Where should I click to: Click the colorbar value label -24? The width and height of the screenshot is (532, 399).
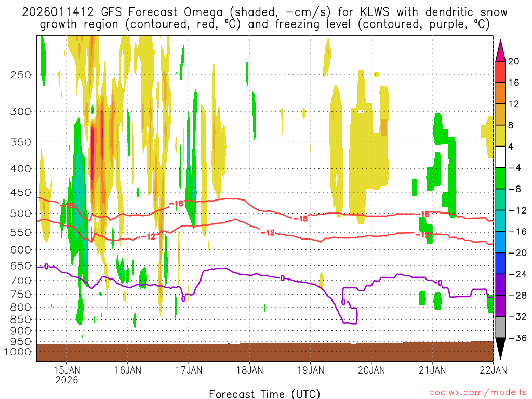(x=517, y=274)
